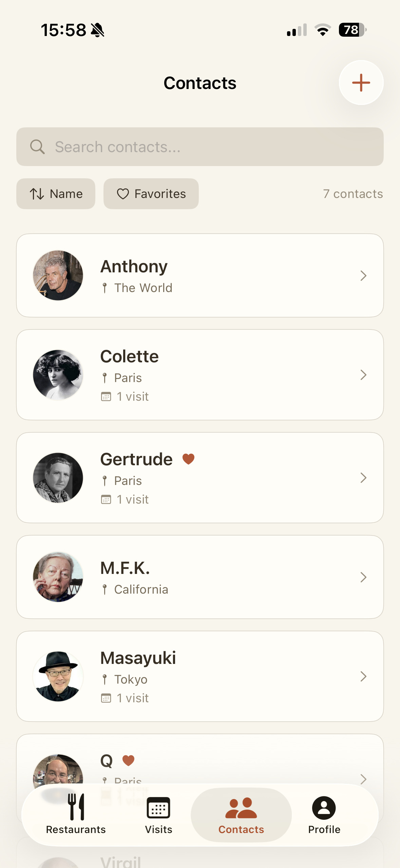Tap the plus icon to add a contact
Image resolution: width=400 pixels, height=868 pixels.
(361, 82)
